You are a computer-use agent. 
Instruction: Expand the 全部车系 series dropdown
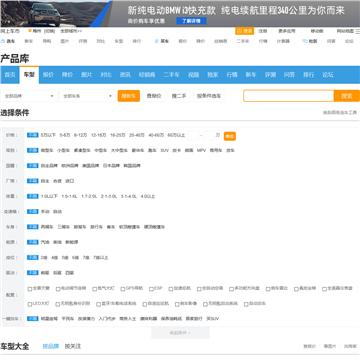(88, 96)
